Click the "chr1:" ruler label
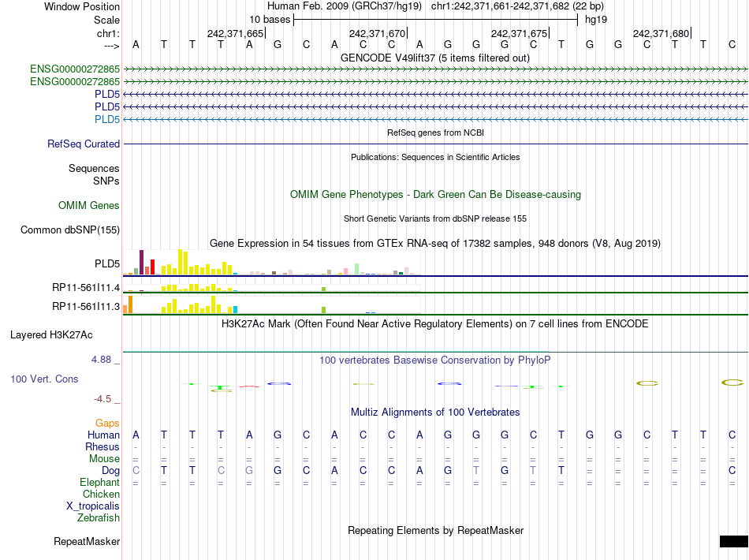 click(x=108, y=33)
